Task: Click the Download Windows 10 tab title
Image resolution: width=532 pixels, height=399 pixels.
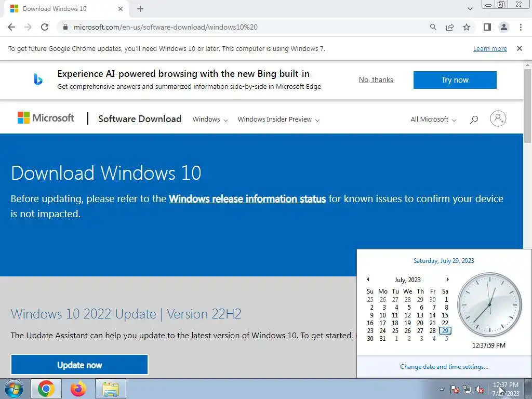Action: (55, 9)
